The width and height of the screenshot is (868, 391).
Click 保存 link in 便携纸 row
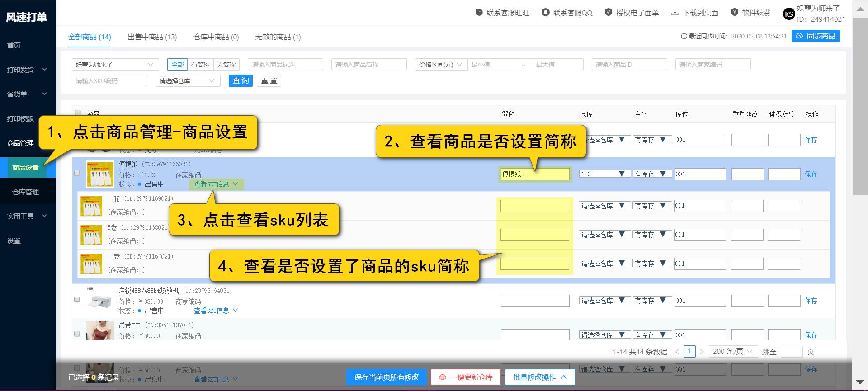pos(811,174)
